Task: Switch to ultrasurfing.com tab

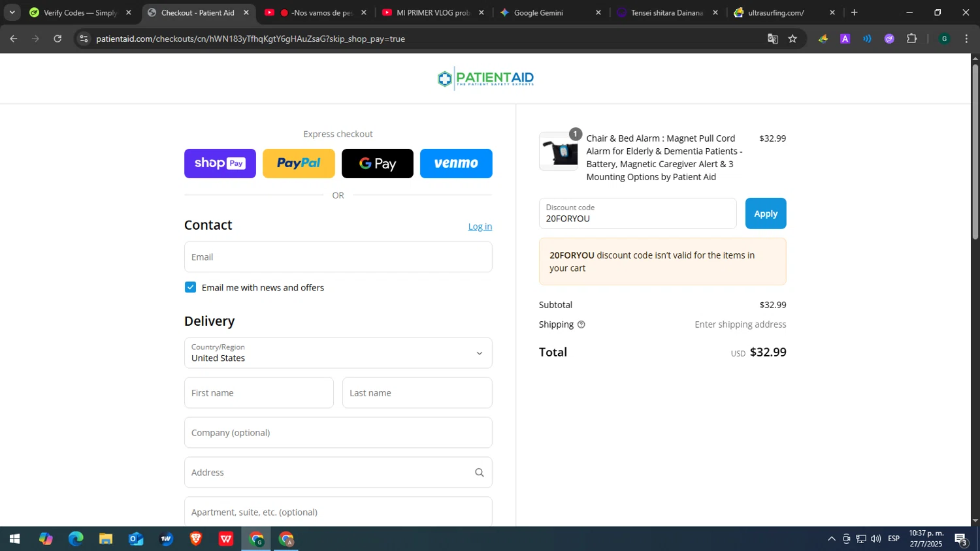Action: point(785,12)
